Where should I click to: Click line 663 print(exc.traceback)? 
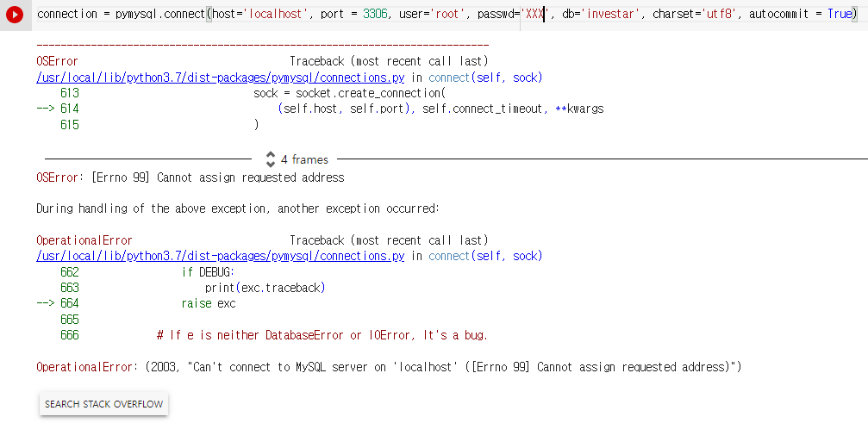[x=192, y=288]
